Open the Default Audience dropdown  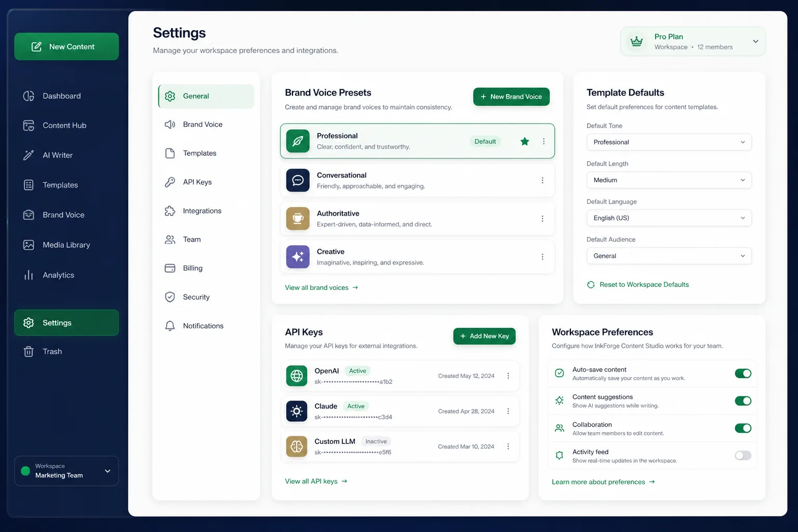[x=669, y=256]
